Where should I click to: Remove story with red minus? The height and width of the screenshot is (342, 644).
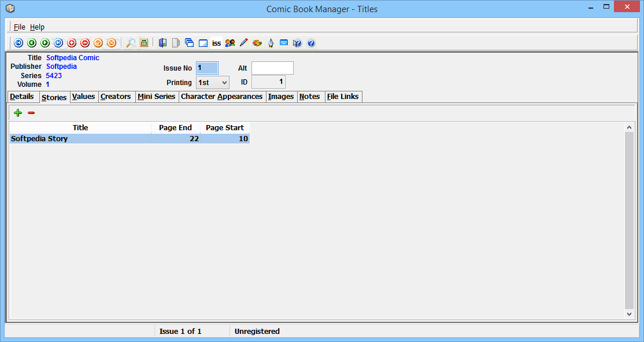coord(31,113)
